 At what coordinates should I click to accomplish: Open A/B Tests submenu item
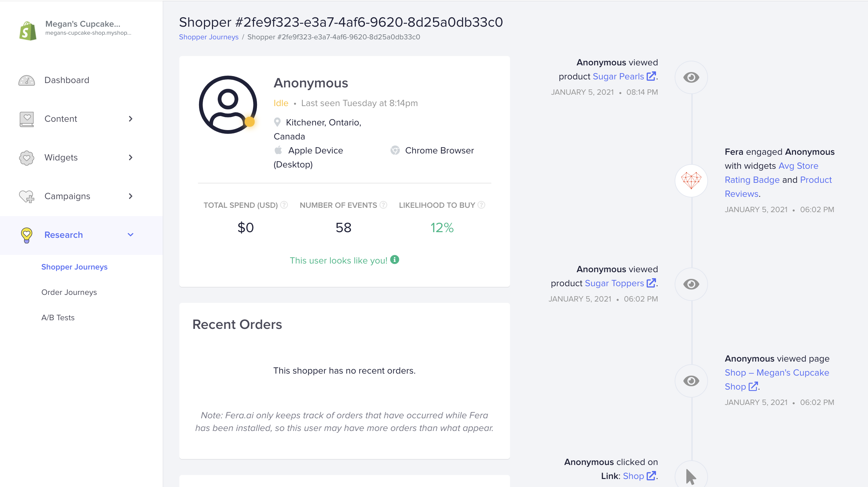point(58,317)
